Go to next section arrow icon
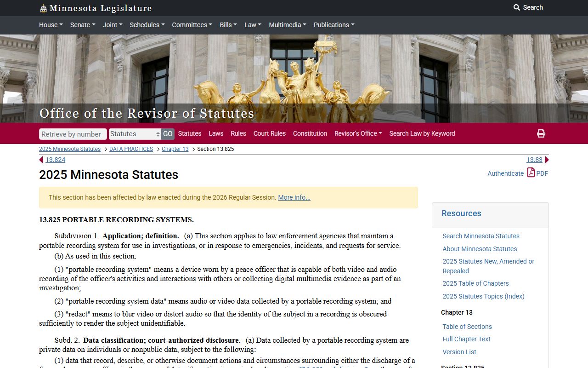The image size is (588, 368). [x=547, y=160]
